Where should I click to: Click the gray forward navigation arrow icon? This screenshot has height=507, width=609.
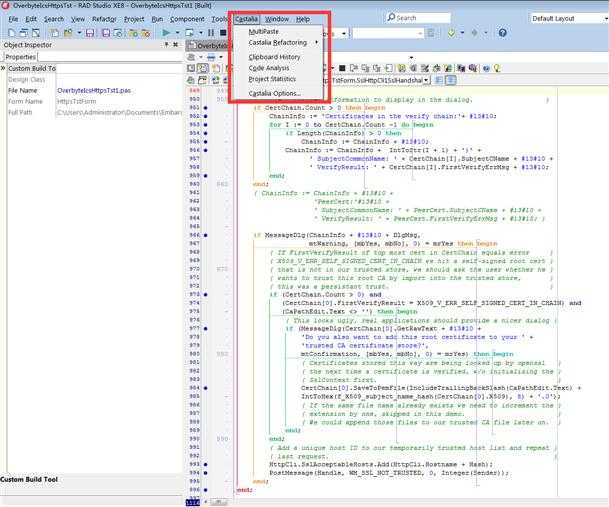475,33
